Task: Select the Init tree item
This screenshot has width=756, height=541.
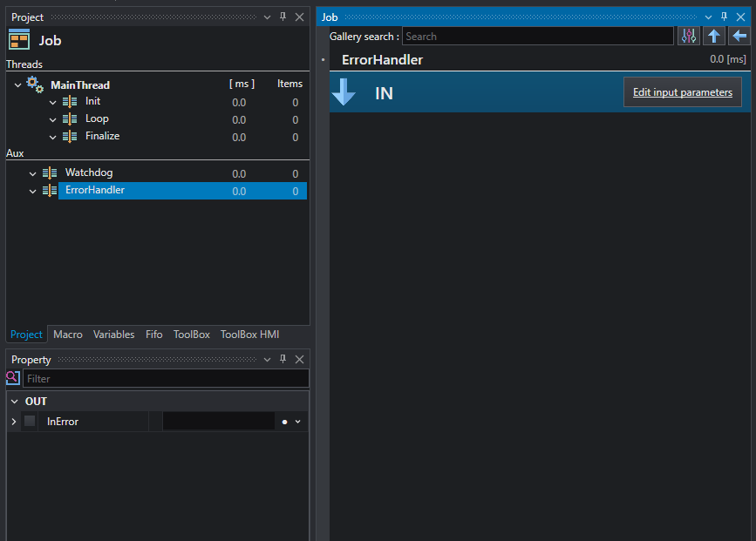Action: [x=92, y=101]
